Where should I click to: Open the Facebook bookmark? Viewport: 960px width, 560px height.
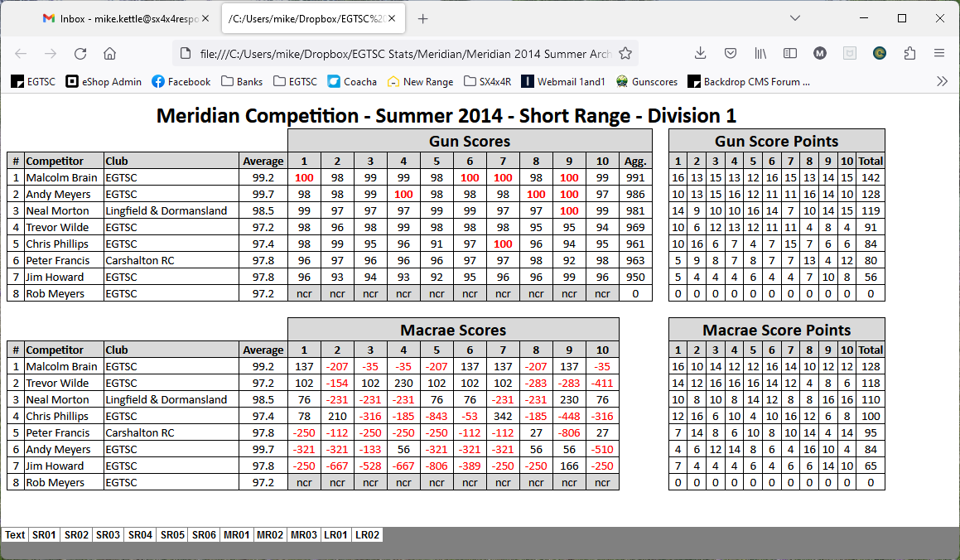181,81
